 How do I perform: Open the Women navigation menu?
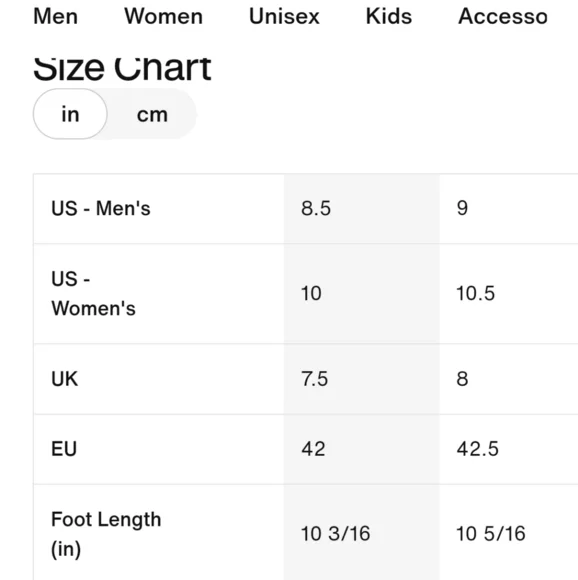[x=163, y=16]
